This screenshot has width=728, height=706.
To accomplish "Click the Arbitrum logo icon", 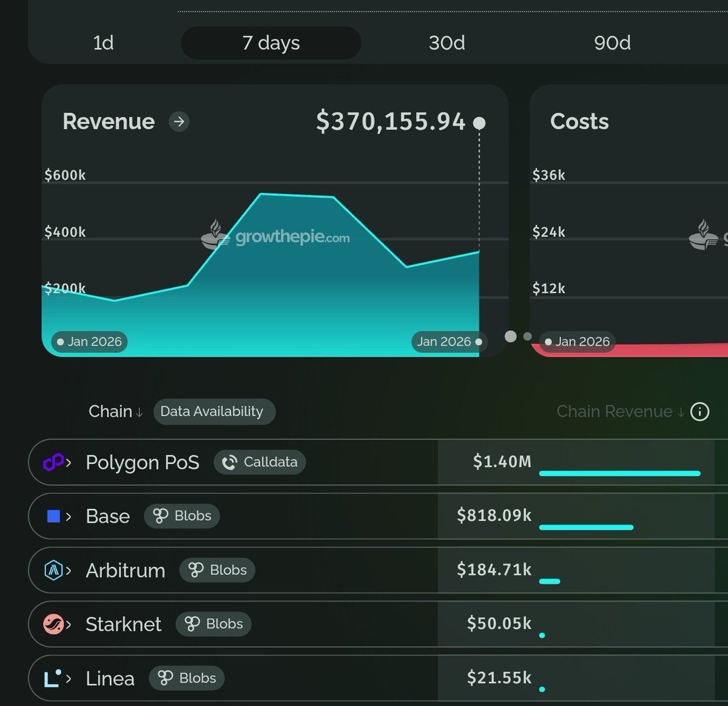I will tap(53, 571).
